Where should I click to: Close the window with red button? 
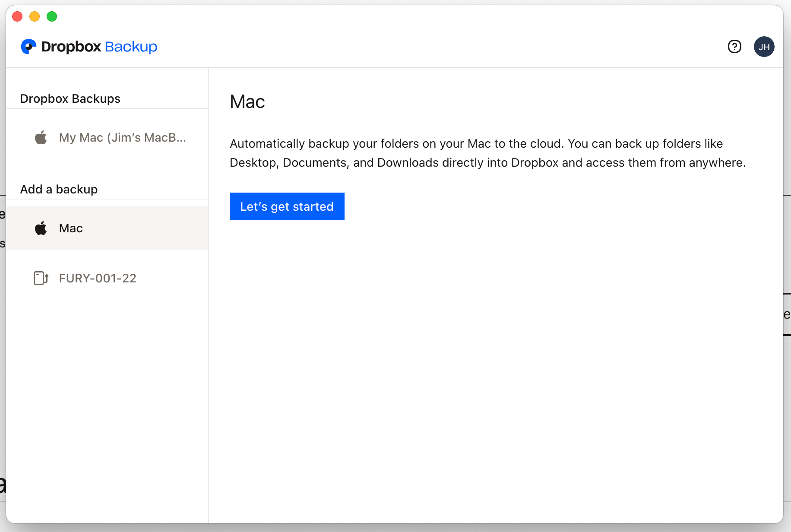[x=17, y=16]
